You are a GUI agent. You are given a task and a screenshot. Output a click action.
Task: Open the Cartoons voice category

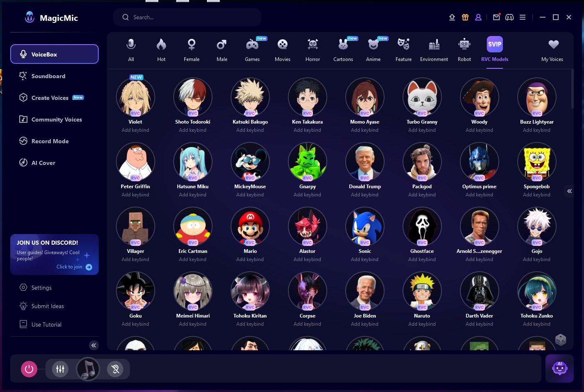click(x=343, y=50)
